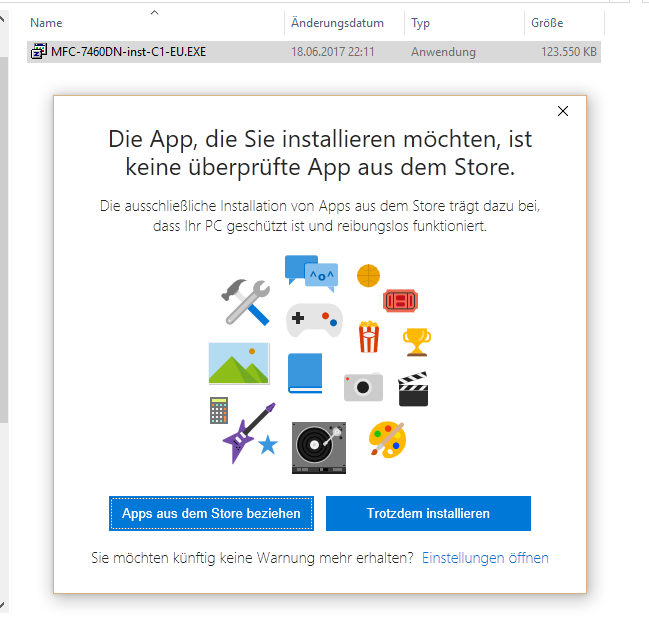Click the left pane vertical scrollbar

tap(4, 240)
